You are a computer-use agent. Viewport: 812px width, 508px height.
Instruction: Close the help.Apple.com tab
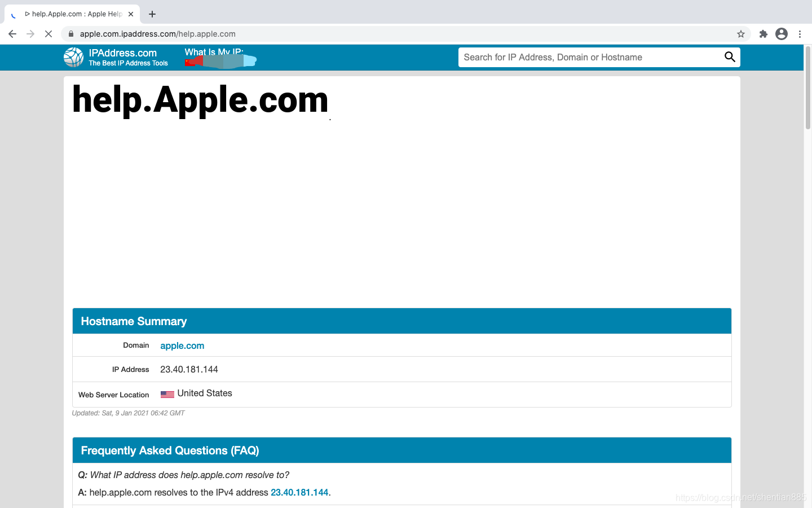point(131,14)
